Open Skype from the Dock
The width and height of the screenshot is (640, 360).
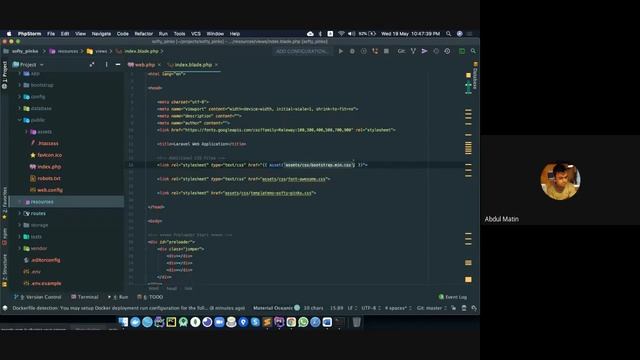tap(255, 322)
